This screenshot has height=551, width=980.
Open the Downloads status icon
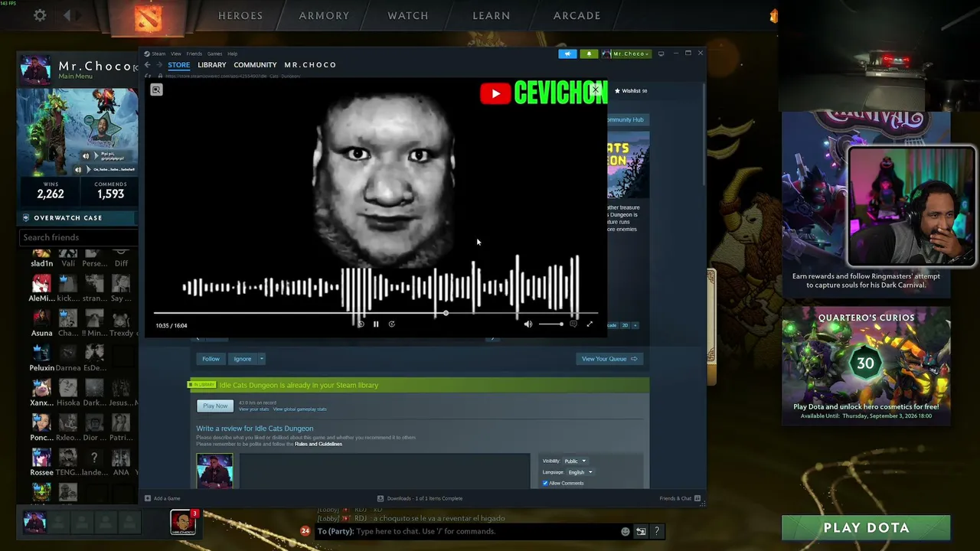click(381, 498)
